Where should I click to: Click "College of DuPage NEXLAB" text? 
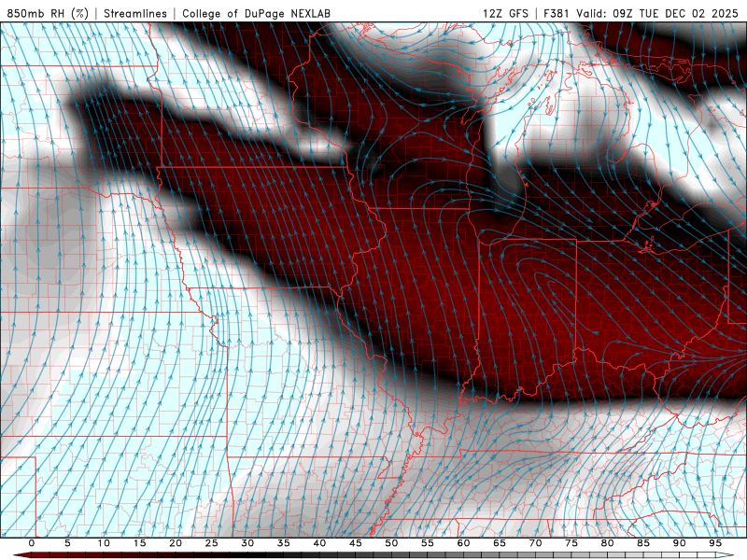point(256,13)
